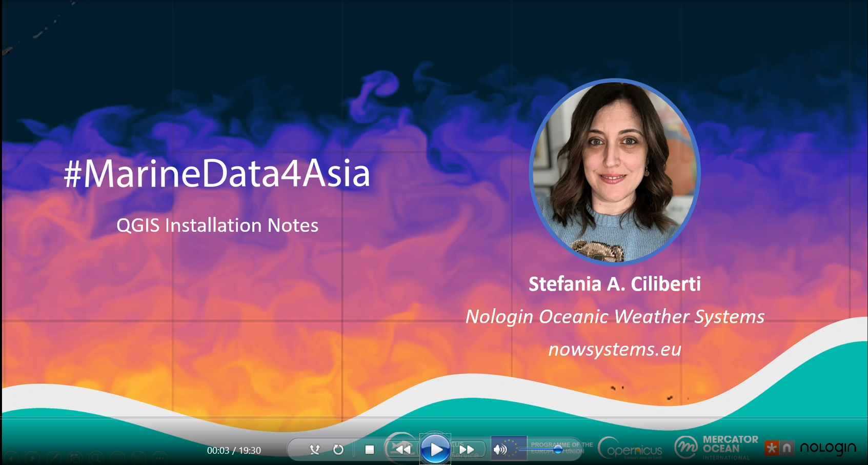Click the Mercator Ocean International logo
Screen dimensions: 868x465
tap(716, 448)
